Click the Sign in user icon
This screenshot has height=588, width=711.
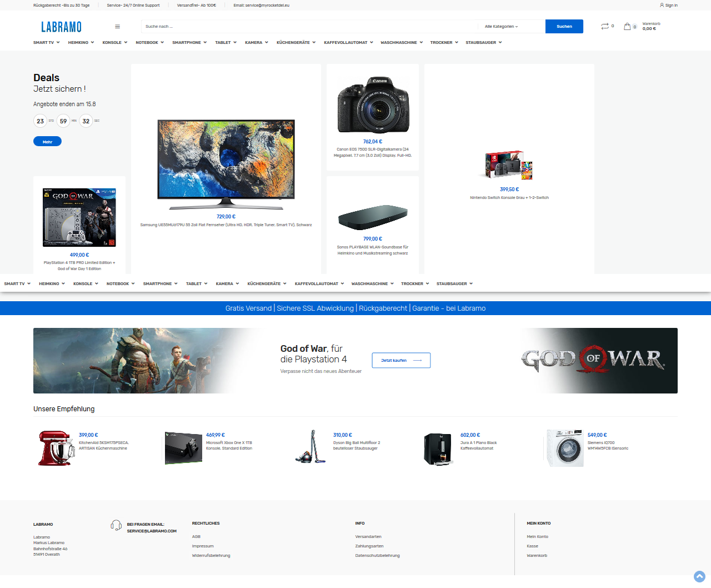[662, 5]
